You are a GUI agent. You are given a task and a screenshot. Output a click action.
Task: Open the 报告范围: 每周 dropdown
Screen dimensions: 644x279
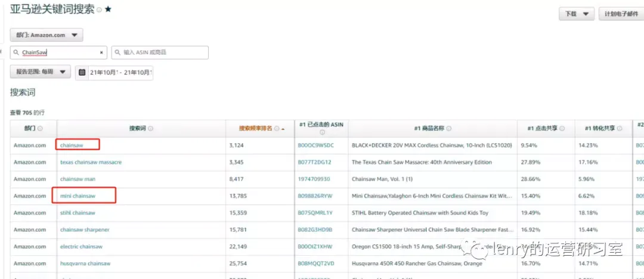[x=41, y=72]
